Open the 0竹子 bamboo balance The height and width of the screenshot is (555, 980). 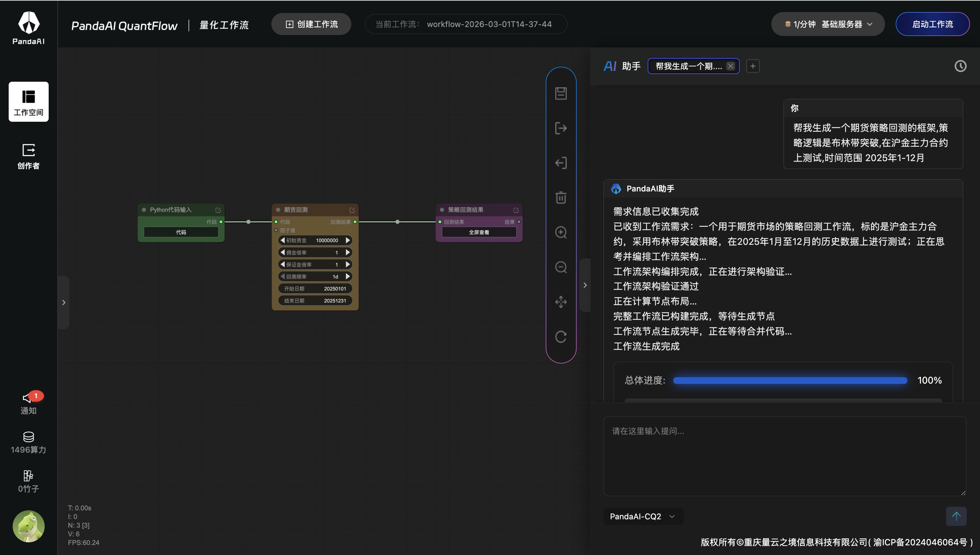coord(29,482)
